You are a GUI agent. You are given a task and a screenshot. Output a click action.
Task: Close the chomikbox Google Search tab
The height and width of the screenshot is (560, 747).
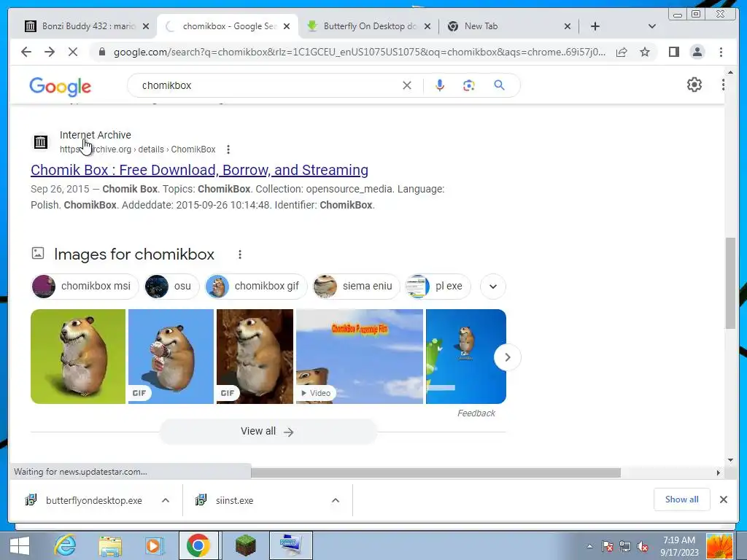286,26
